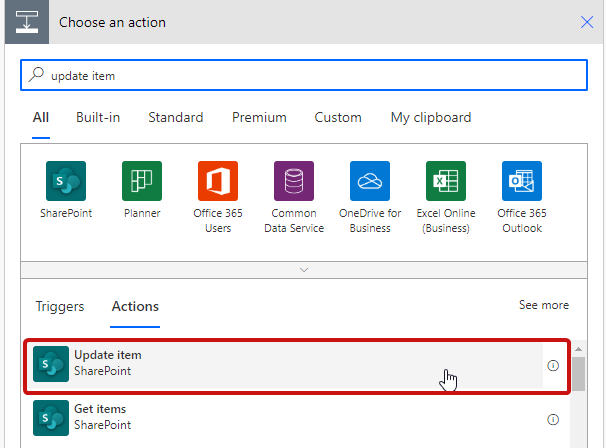
Task: Switch to the Built-in tab
Action: click(x=98, y=118)
